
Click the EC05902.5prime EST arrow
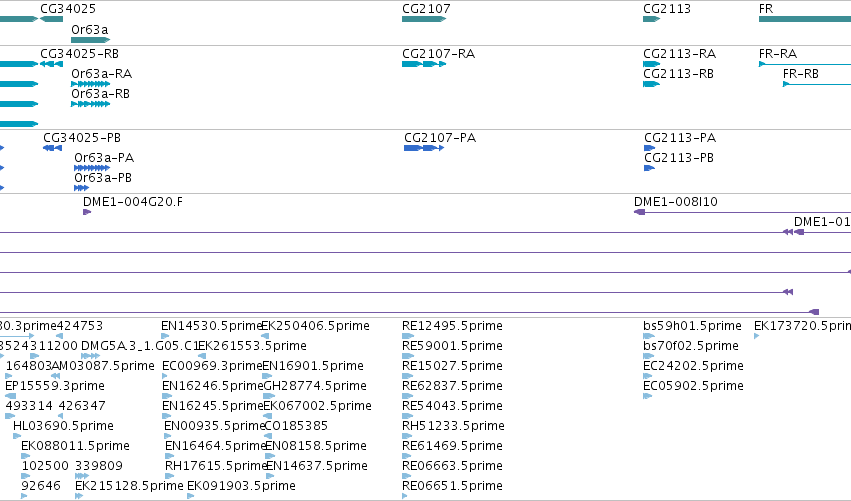coord(647,396)
